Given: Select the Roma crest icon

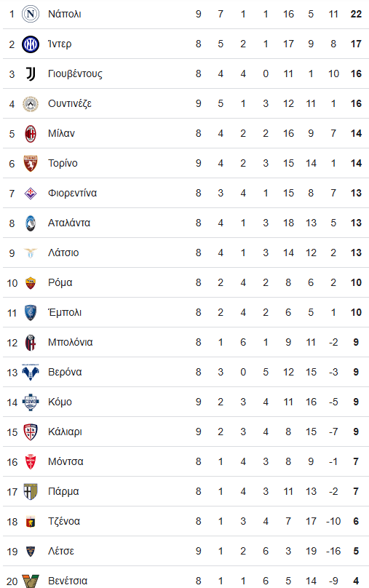Looking at the screenshot, I should click(x=31, y=283).
